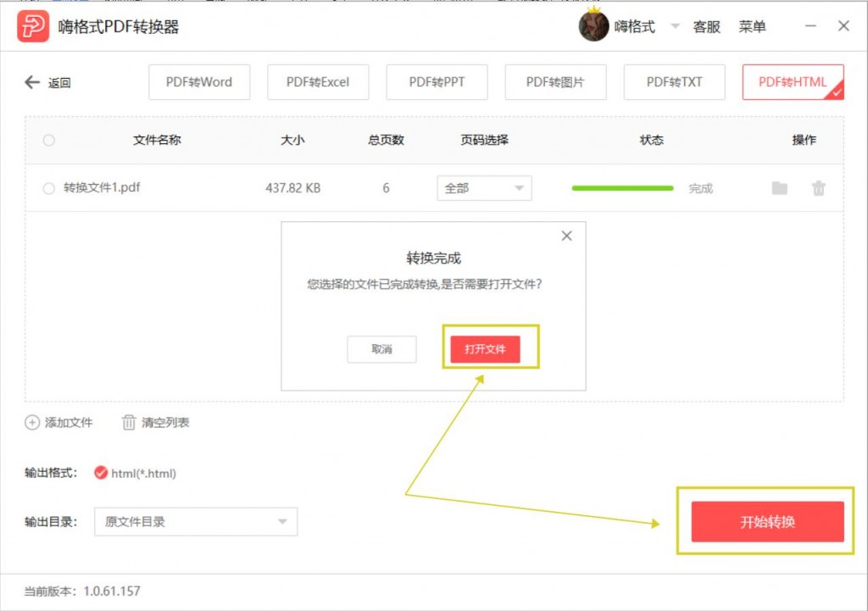Image resolution: width=868 pixels, height=611 pixels.
Task: Open output folder for 转换文件1.pdf
Action: click(780, 188)
